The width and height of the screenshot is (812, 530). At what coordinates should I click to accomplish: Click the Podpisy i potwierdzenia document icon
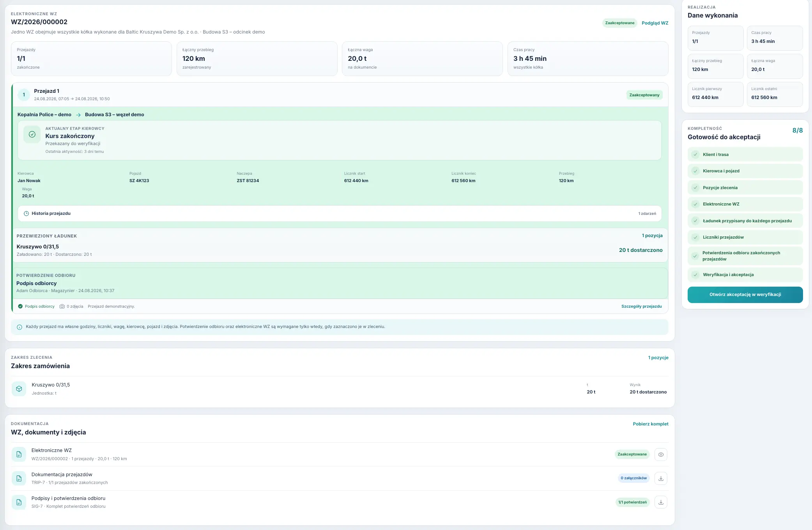click(19, 502)
